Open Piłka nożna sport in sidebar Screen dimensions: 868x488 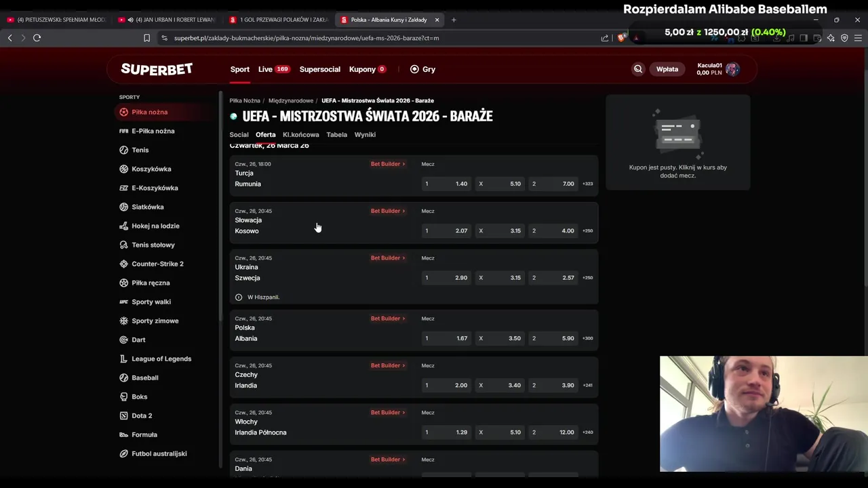click(149, 112)
